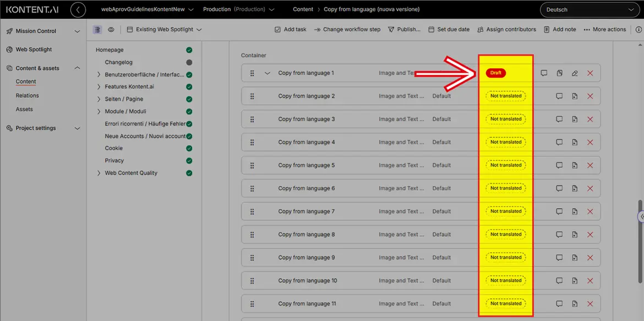Open the Existing Web Spotlight dropdown

click(x=164, y=30)
